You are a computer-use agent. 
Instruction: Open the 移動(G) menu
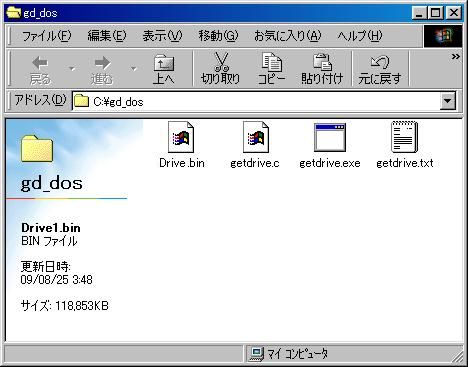(218, 36)
